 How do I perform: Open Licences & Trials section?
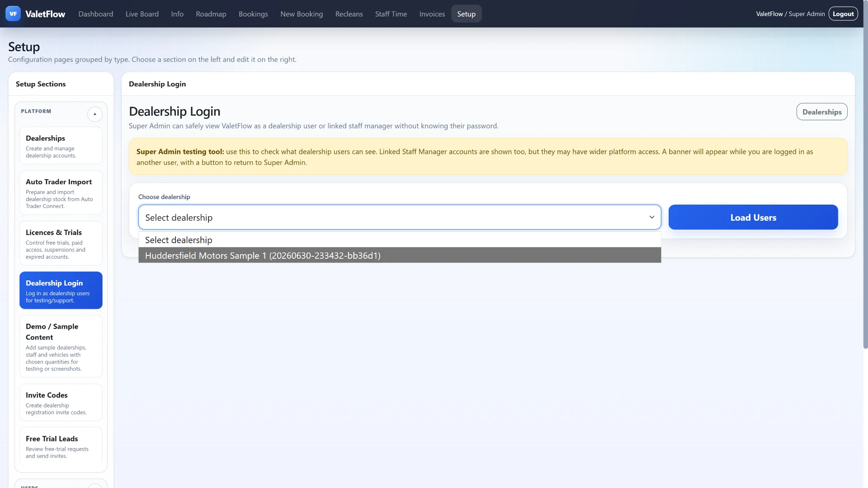point(61,244)
